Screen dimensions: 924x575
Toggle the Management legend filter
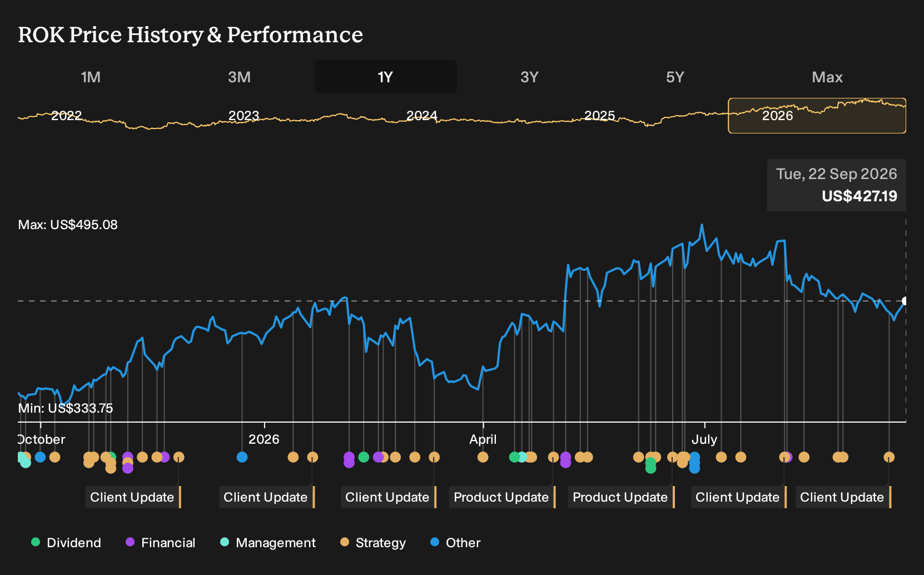coord(268,543)
